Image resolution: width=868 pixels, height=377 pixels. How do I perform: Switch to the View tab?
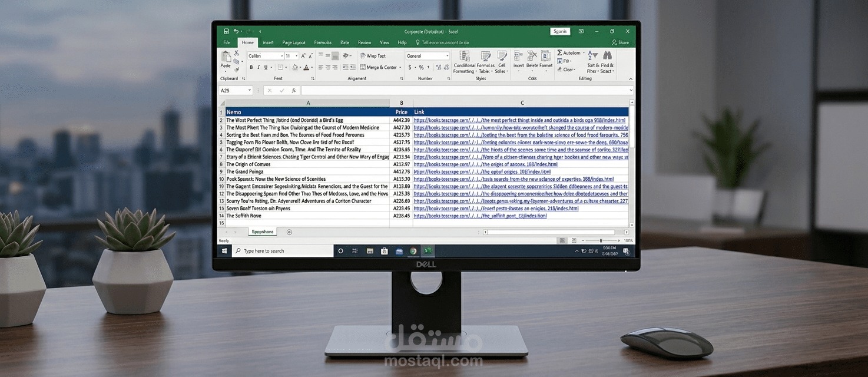pos(385,42)
